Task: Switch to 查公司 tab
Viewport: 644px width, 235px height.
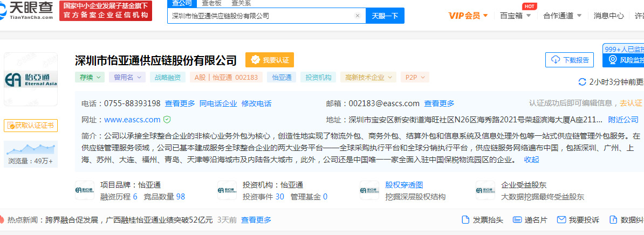Action: click(x=182, y=3)
